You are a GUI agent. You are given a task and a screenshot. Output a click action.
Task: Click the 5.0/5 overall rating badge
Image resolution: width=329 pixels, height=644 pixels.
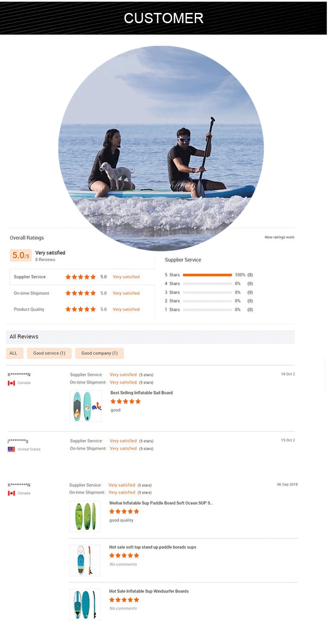click(21, 255)
